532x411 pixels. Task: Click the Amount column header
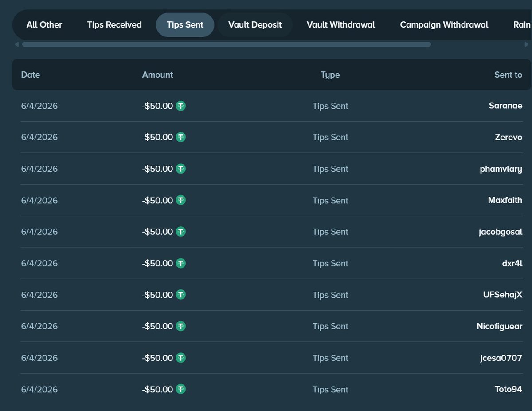pos(157,75)
